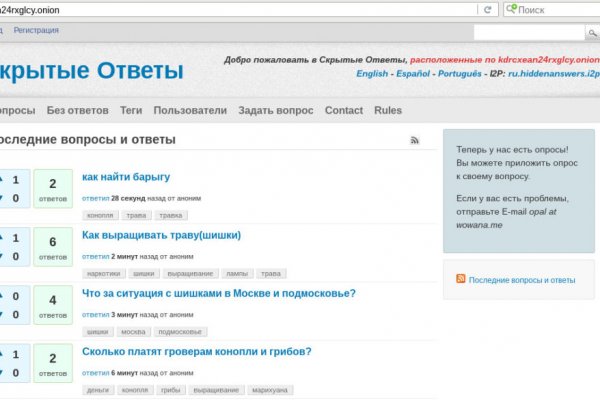
Task: Open the ru.hiddenanswers.i2p link
Action: point(554,73)
